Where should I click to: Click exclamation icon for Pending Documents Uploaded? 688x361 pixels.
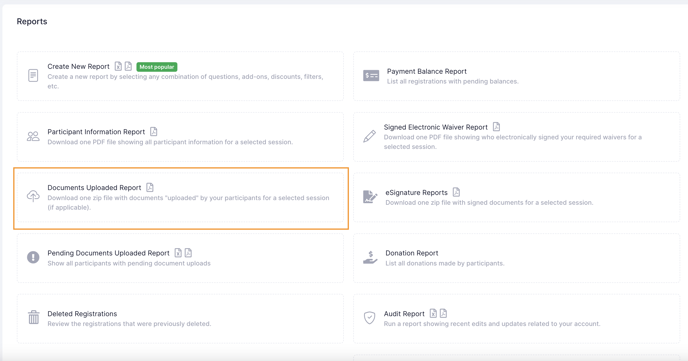(x=33, y=257)
